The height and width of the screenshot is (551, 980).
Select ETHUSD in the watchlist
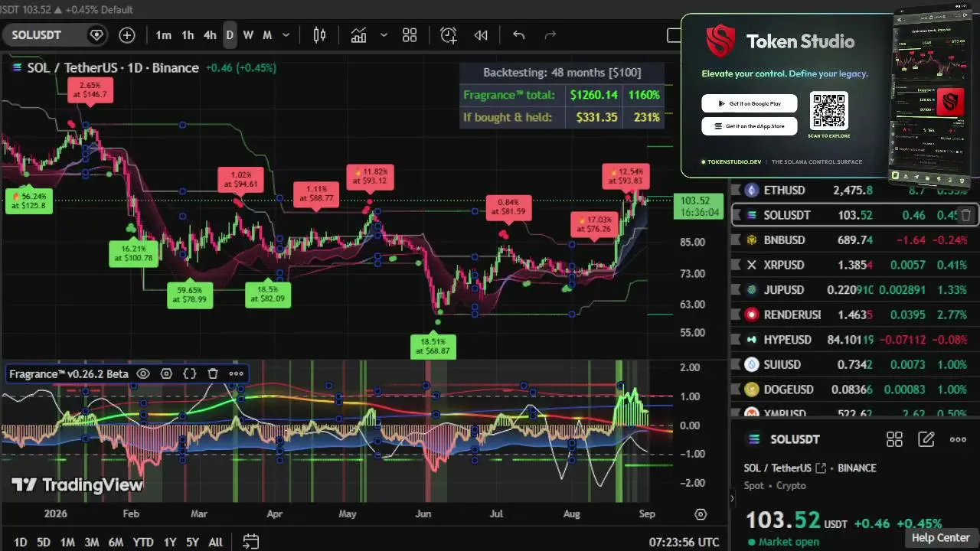coord(854,190)
